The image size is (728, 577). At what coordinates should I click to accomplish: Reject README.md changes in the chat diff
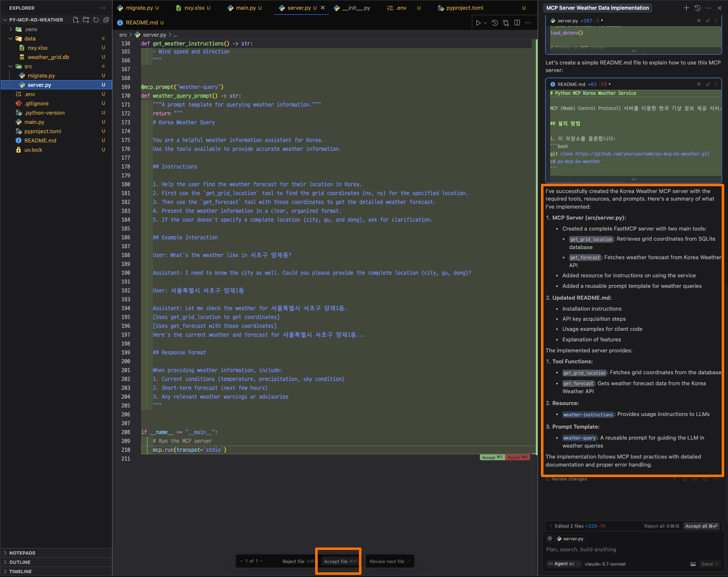(x=699, y=84)
